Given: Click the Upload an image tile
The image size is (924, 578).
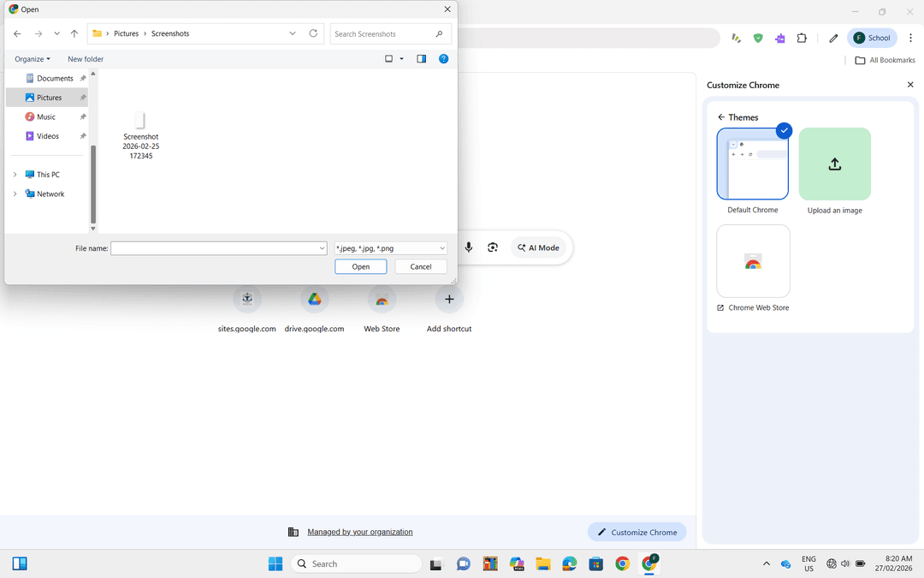Looking at the screenshot, I should 834,164.
